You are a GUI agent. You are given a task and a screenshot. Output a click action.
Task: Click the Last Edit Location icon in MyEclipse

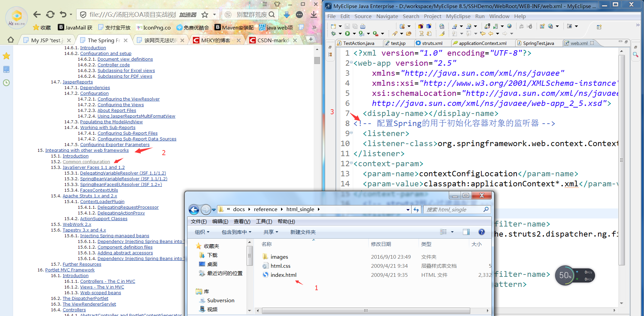483,34
